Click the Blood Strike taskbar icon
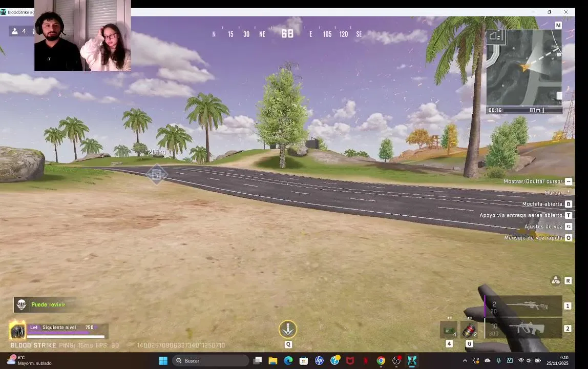 pos(412,361)
